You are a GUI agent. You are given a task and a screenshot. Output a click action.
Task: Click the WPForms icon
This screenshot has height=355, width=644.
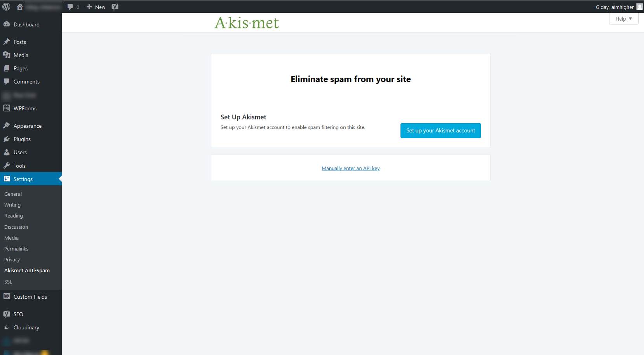point(7,108)
